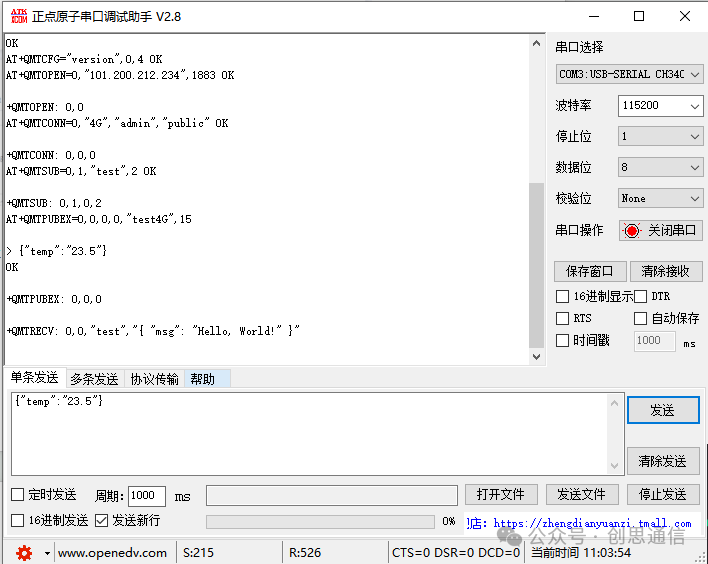Click the AT+QMTPUBEX command line
The image size is (708, 564).
(x=98, y=219)
